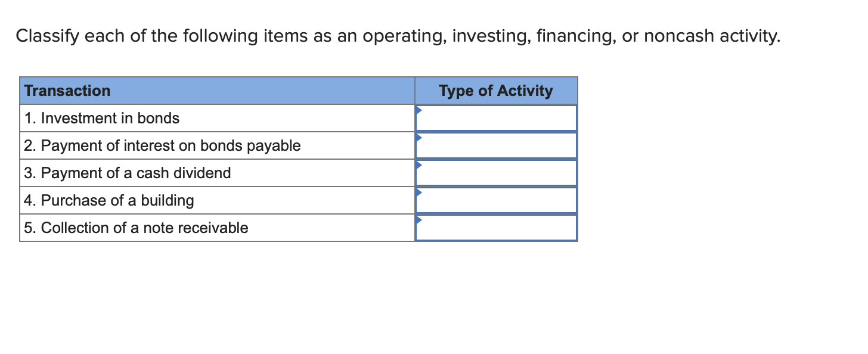This screenshot has width=868, height=354.
Task: Click the blue triangle marker on row 3
Action: pos(418,163)
